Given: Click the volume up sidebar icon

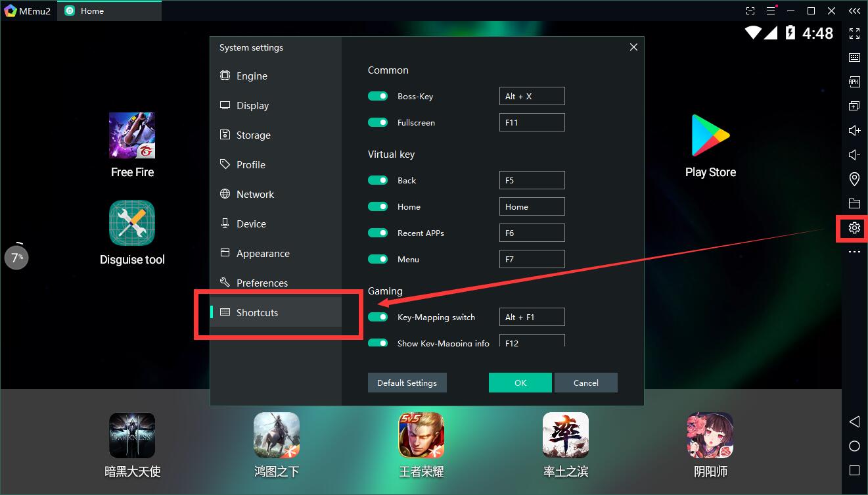Looking at the screenshot, I should [854, 130].
